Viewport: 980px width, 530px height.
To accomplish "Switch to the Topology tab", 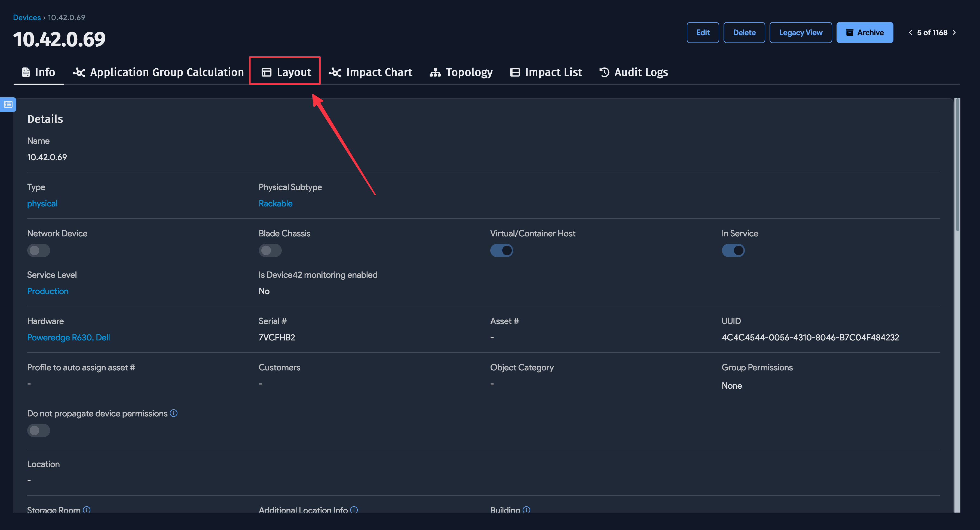I will coord(461,72).
